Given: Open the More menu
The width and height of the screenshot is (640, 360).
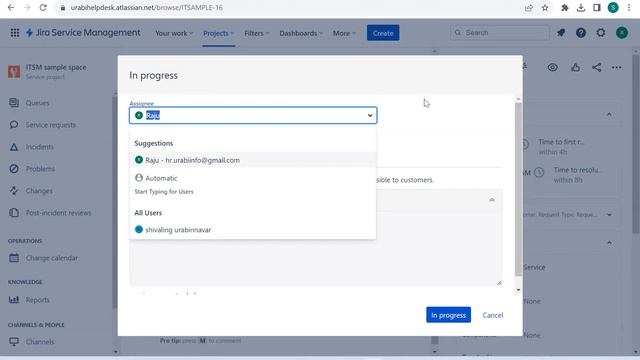Looking at the screenshot, I should [344, 33].
